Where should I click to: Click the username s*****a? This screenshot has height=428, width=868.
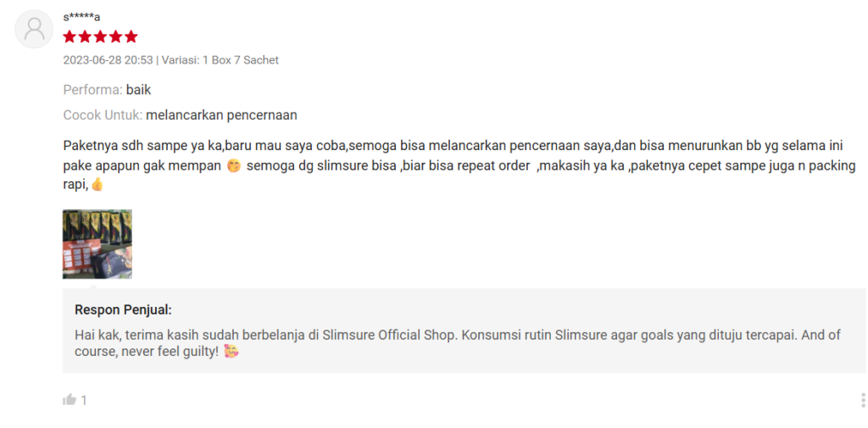pyautogui.click(x=81, y=17)
